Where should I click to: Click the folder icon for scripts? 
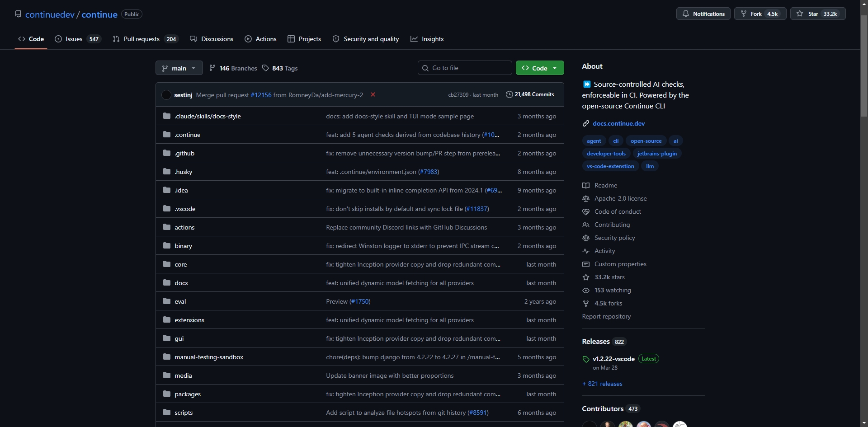pos(167,413)
